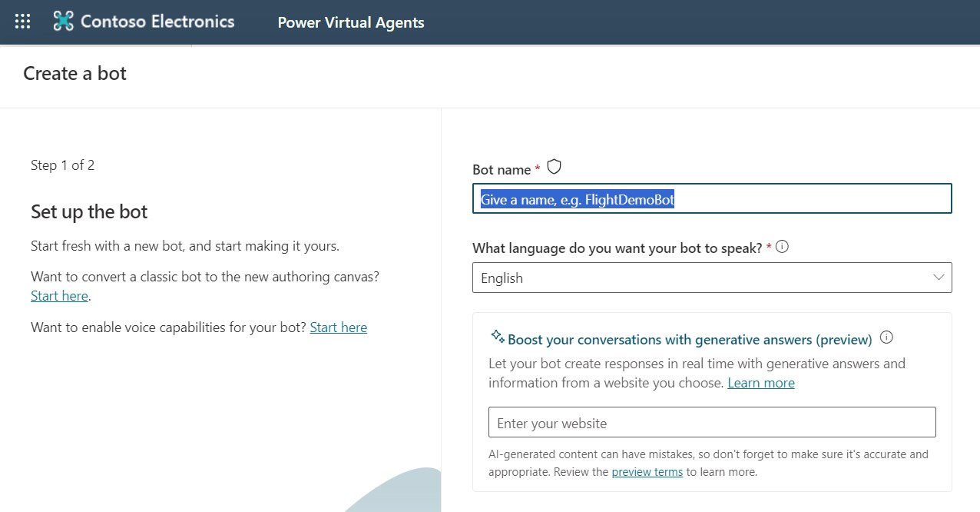Click the Set up the bot heading
The width and height of the screenshot is (980, 512).
click(89, 212)
